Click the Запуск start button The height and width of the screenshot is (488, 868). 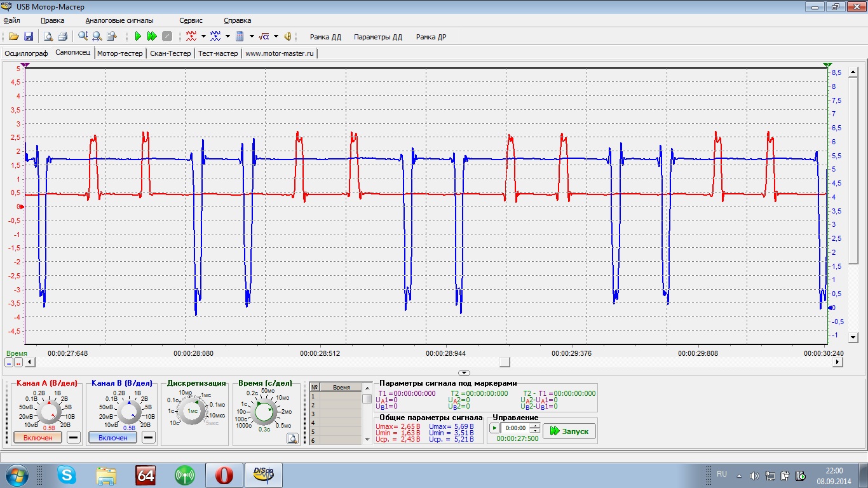[569, 431]
